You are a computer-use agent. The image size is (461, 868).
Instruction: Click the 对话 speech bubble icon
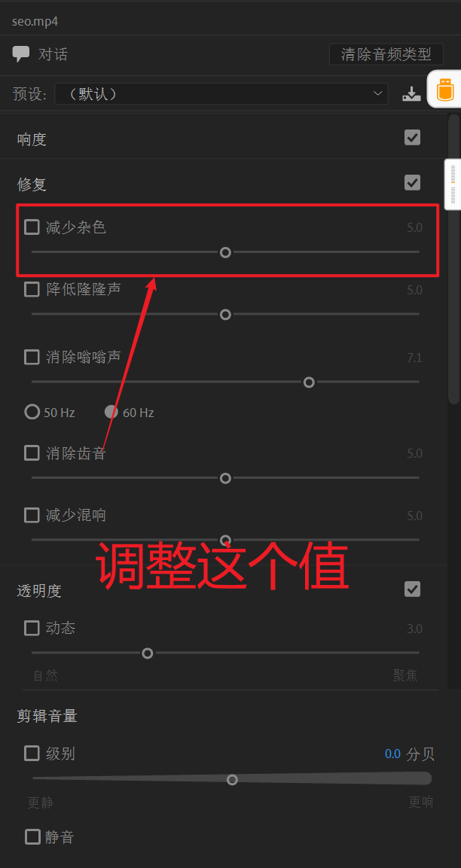coord(21,53)
